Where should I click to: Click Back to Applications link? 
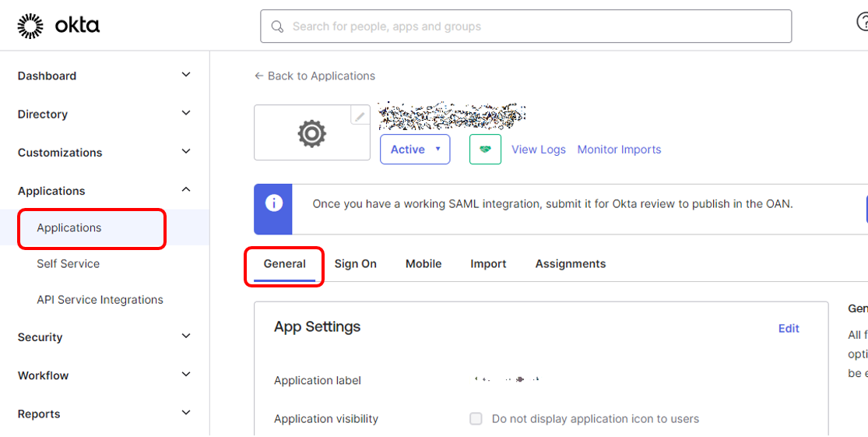click(315, 76)
